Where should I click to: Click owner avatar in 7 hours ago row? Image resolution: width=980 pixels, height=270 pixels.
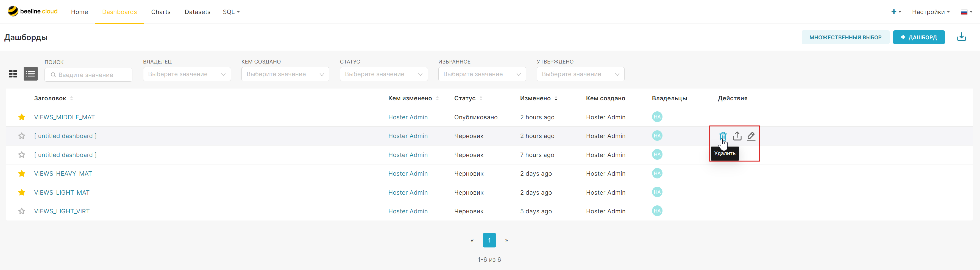click(x=657, y=155)
